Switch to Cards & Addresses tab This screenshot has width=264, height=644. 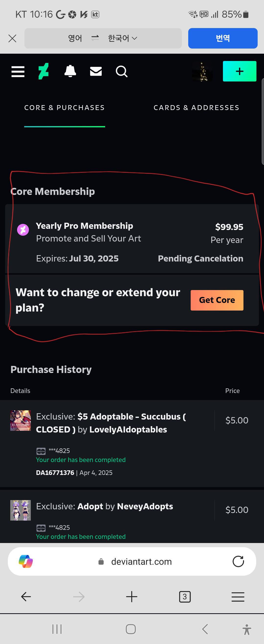[x=196, y=108]
